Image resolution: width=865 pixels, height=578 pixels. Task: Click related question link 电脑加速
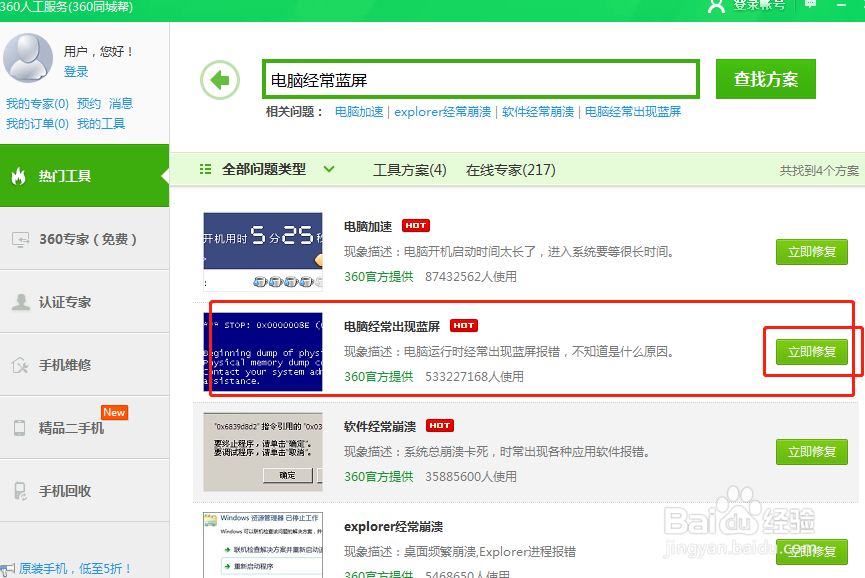click(359, 112)
